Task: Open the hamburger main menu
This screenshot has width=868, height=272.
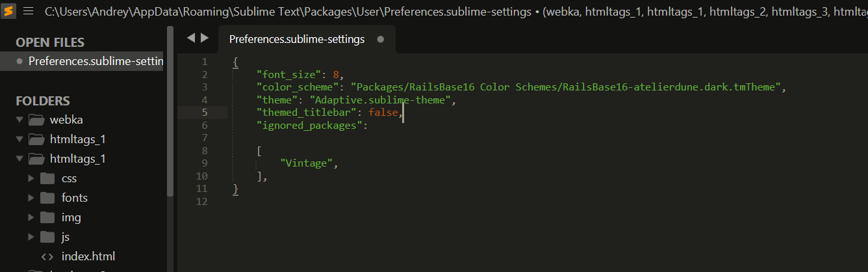Action: [28, 11]
